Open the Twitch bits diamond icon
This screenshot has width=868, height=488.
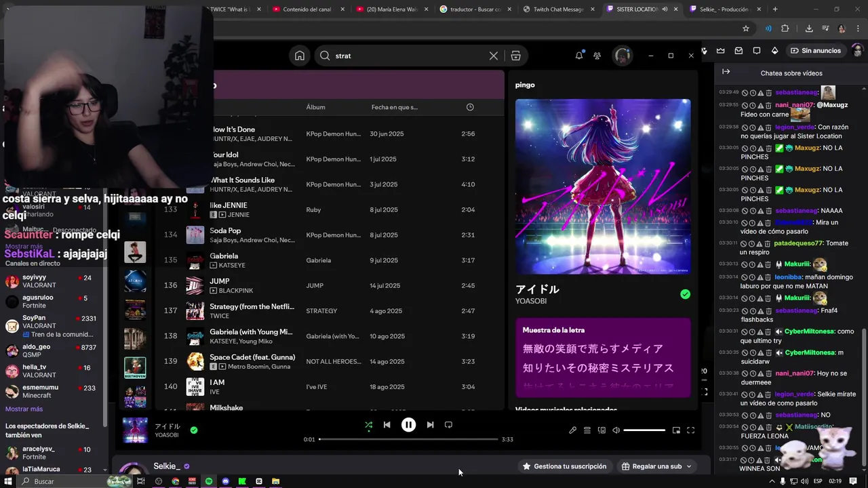click(775, 51)
